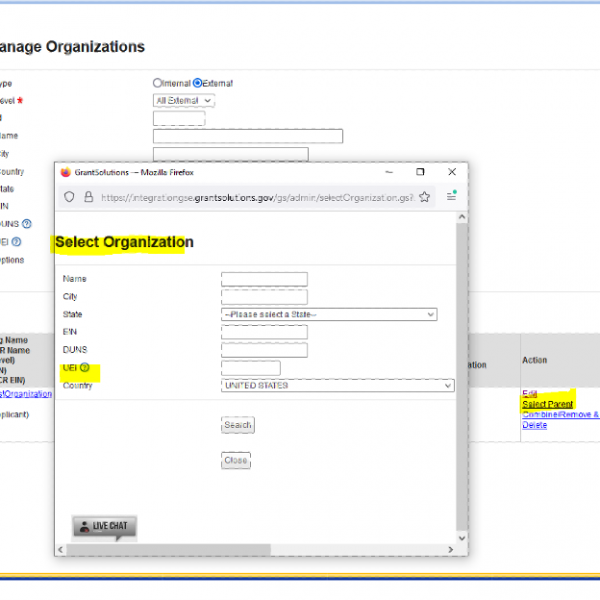The width and height of the screenshot is (600, 600).
Task: Bookmark the page with the star icon
Action: [x=426, y=197]
